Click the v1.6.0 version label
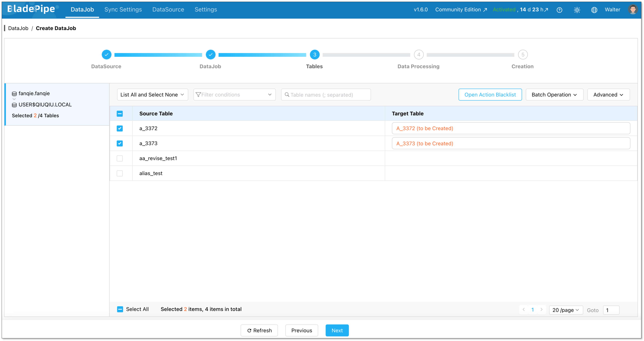644x341 pixels. tap(420, 10)
